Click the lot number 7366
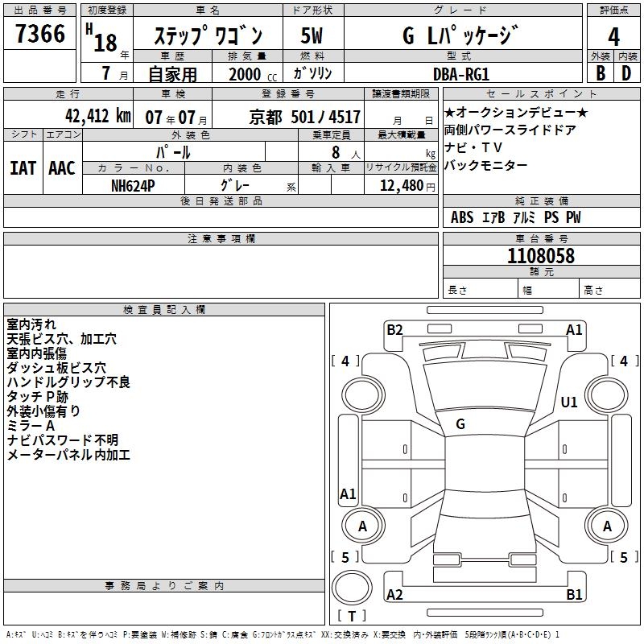Image resolution: width=644 pixels, height=644 pixels. [x=40, y=34]
